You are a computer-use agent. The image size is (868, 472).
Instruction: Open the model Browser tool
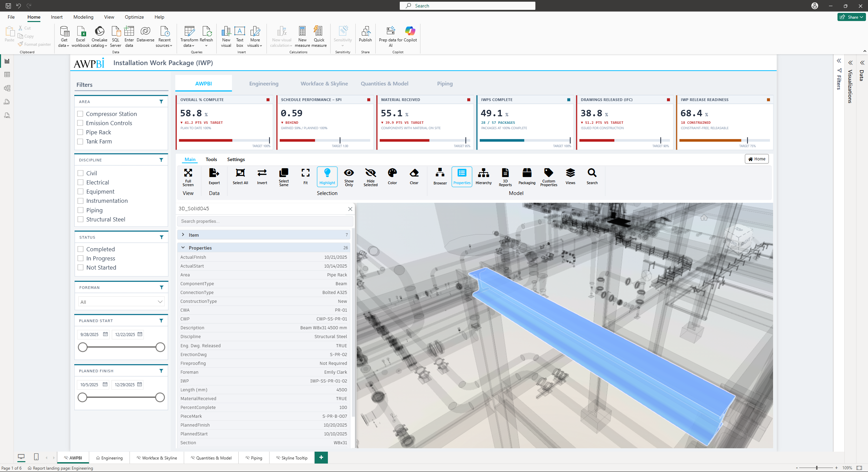(x=440, y=177)
